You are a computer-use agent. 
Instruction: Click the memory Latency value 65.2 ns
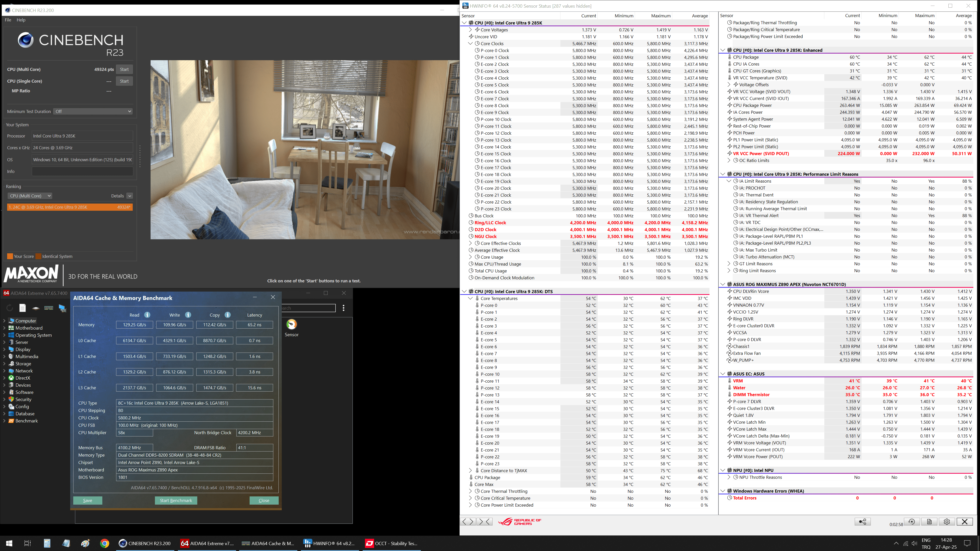[x=254, y=325]
